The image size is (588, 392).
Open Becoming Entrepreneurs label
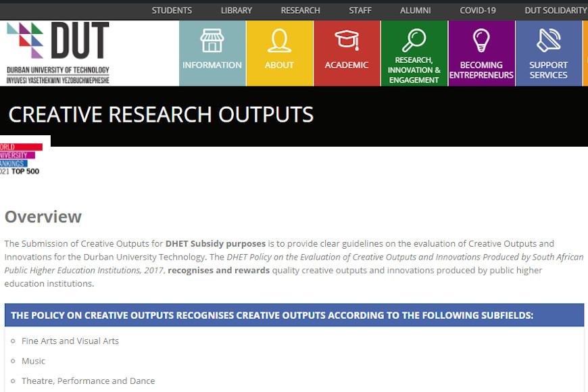coord(481,70)
